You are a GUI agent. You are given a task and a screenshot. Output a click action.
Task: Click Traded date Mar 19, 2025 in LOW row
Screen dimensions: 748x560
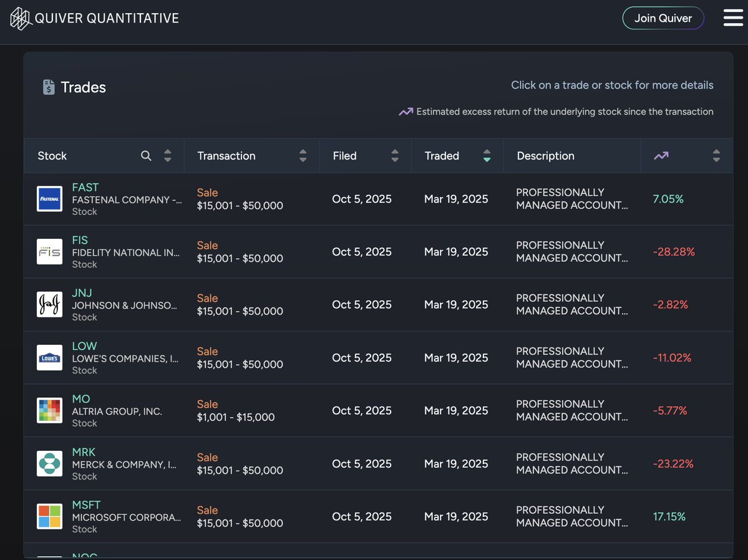click(456, 358)
